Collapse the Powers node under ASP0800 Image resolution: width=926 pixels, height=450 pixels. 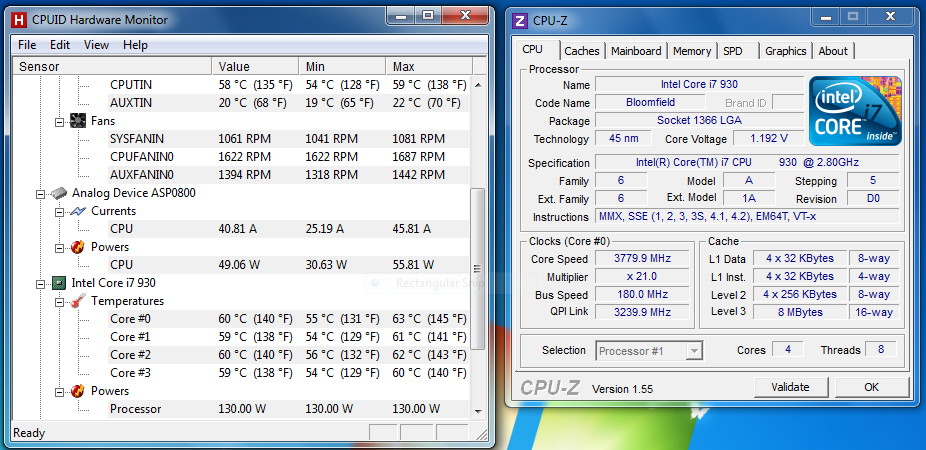[x=59, y=247]
